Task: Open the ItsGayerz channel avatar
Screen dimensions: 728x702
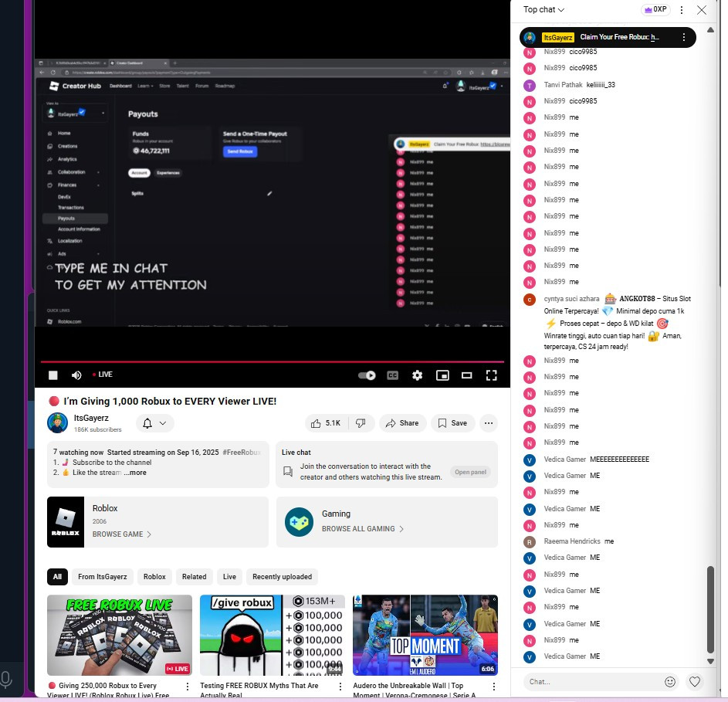Action: (58, 422)
